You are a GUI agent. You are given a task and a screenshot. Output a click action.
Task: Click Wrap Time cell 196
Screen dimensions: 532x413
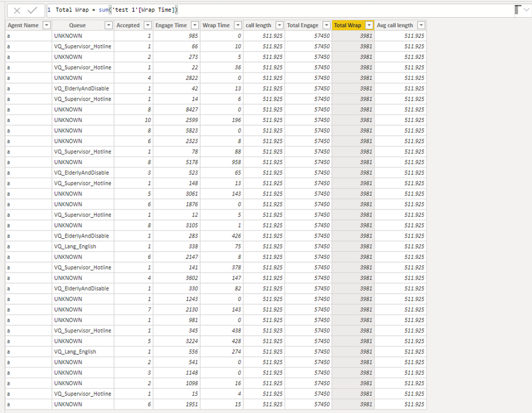pyautogui.click(x=222, y=120)
